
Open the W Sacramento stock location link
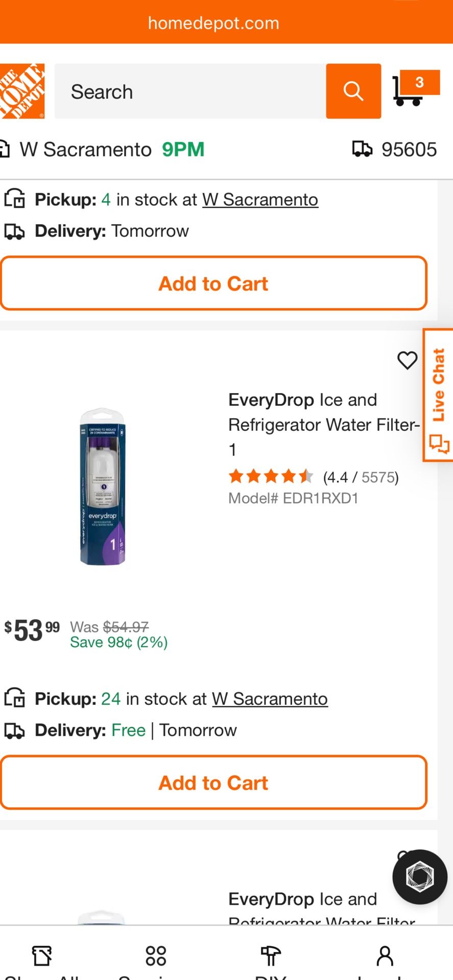click(269, 698)
